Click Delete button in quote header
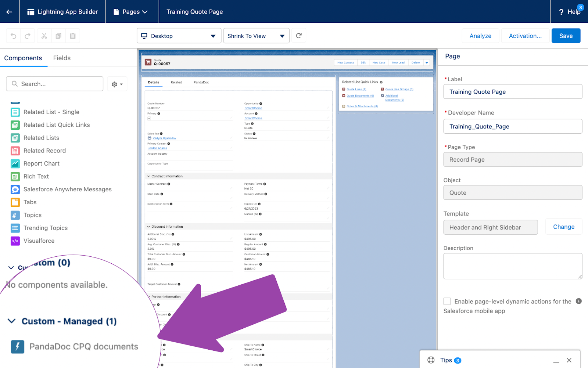 (416, 63)
